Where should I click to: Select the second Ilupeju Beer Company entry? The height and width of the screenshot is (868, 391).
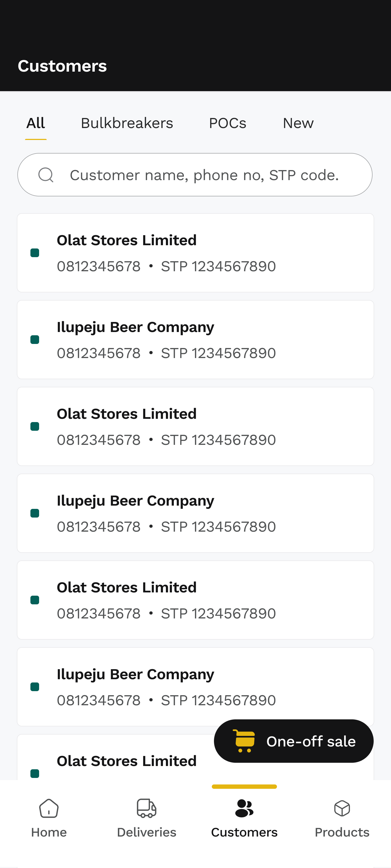(195, 513)
